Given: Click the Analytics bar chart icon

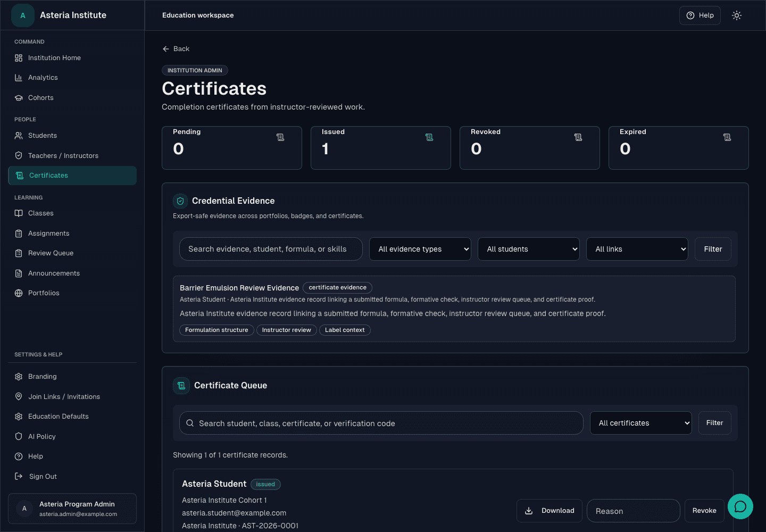Looking at the screenshot, I should click(x=19, y=78).
